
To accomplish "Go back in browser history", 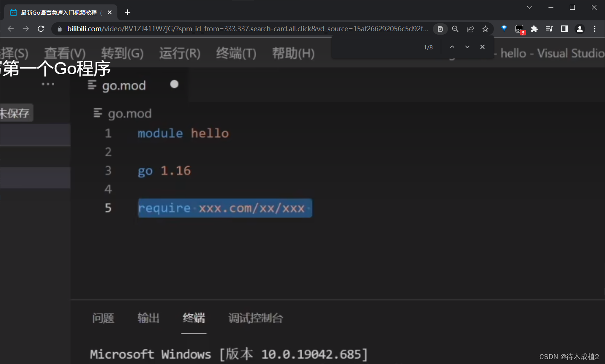I will point(11,29).
